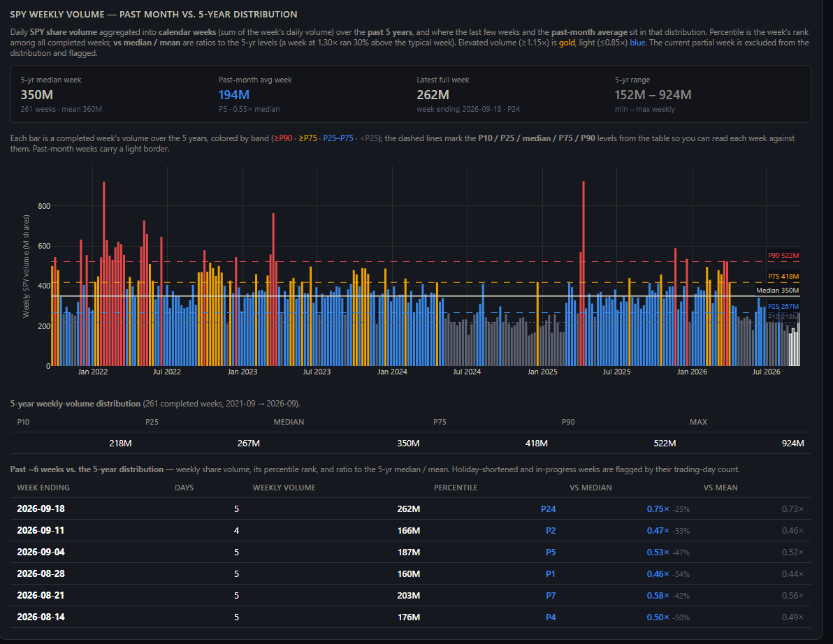Click the '262M' latest full week value
This screenshot has height=644, width=833.
[433, 95]
